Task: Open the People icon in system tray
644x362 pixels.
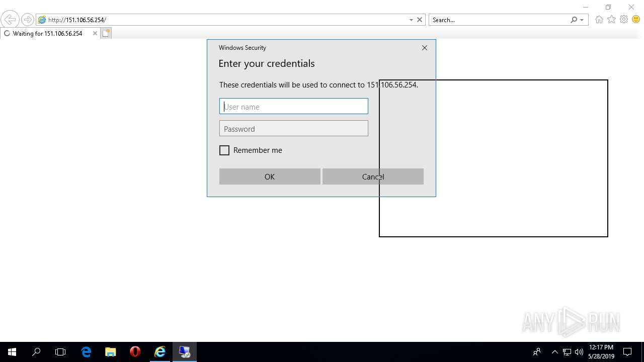Action: point(537,352)
